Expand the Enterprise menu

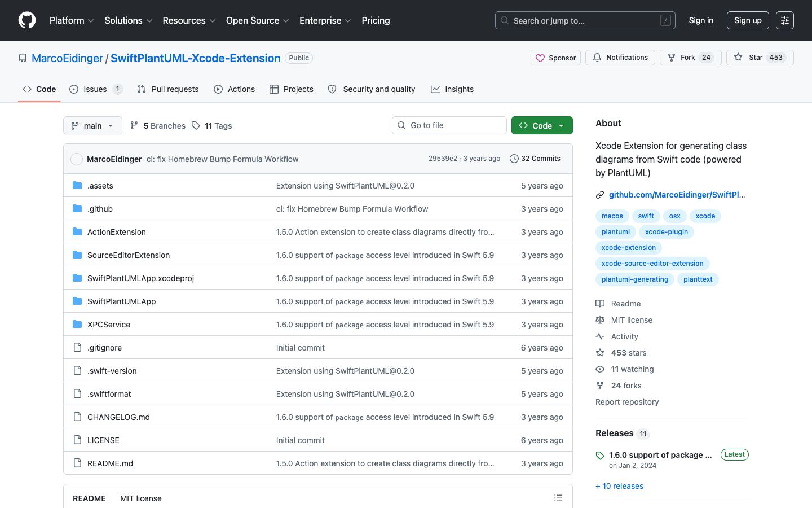325,20
